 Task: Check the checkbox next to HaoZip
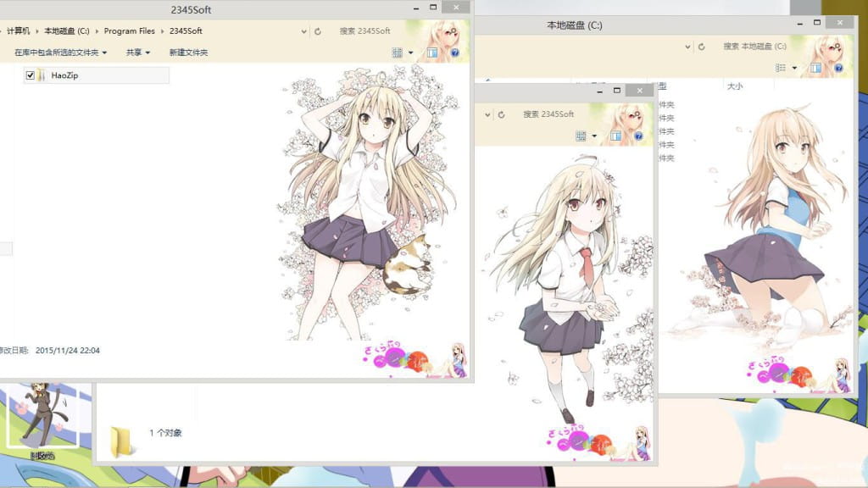pos(29,75)
